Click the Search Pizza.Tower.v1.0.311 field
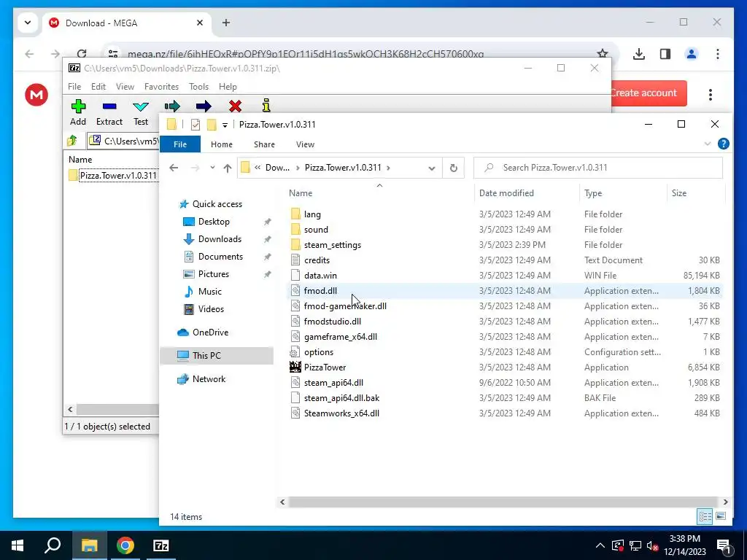747x560 pixels. point(598,168)
